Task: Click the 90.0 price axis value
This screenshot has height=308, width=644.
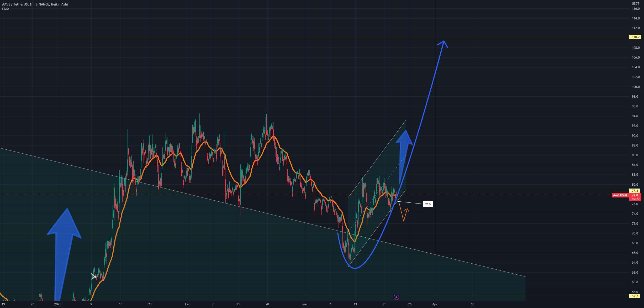Action: click(635, 136)
